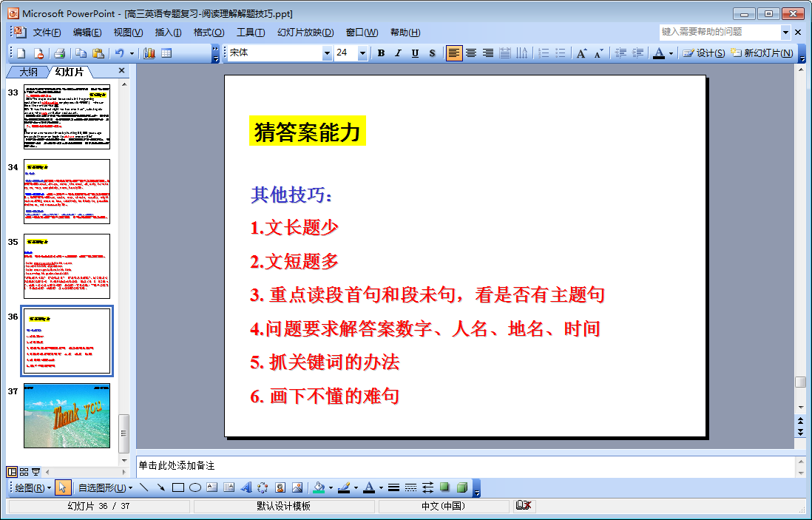Open the 幻灯片放映 menu
Image resolution: width=812 pixels, height=520 pixels.
(305, 33)
